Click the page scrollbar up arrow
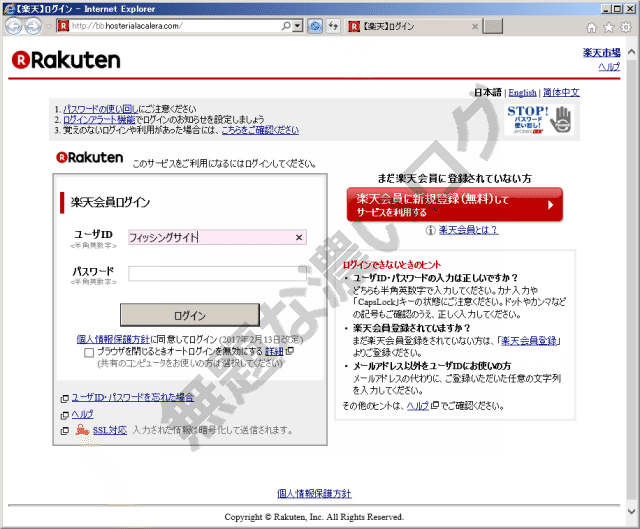The width and height of the screenshot is (640, 529). (631, 52)
